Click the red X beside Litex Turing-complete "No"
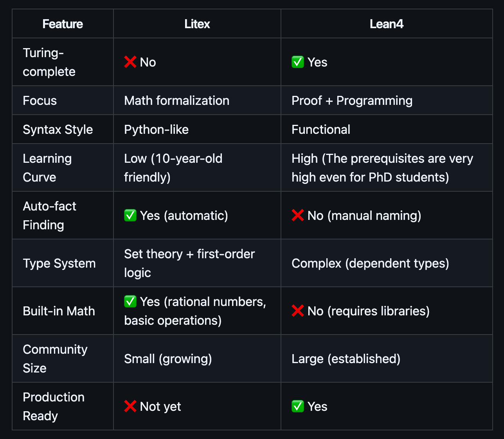Image resolution: width=504 pixels, height=439 pixels. click(130, 62)
